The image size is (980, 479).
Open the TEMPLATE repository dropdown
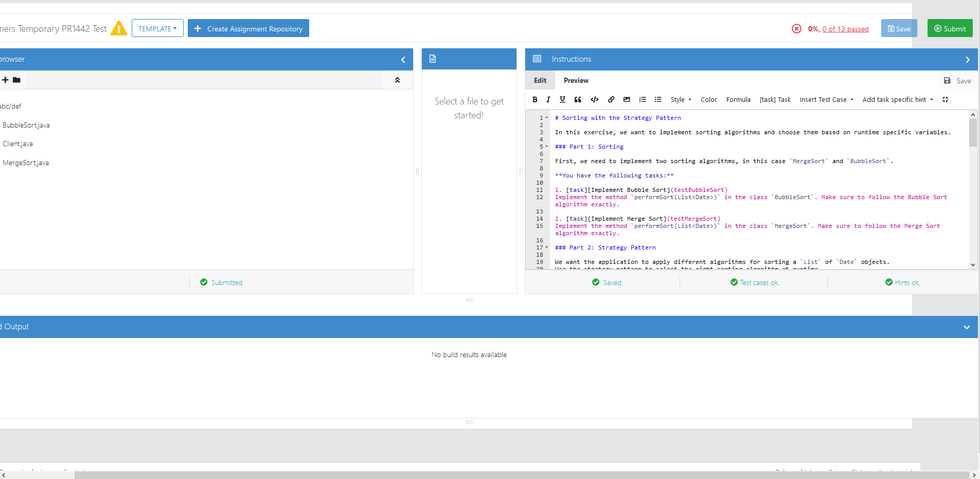tap(157, 28)
